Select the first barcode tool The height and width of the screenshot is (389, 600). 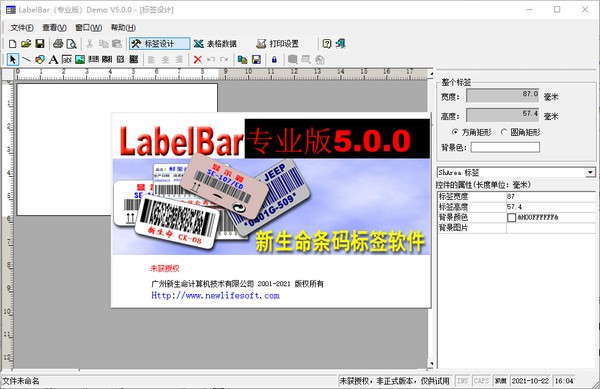point(93,60)
